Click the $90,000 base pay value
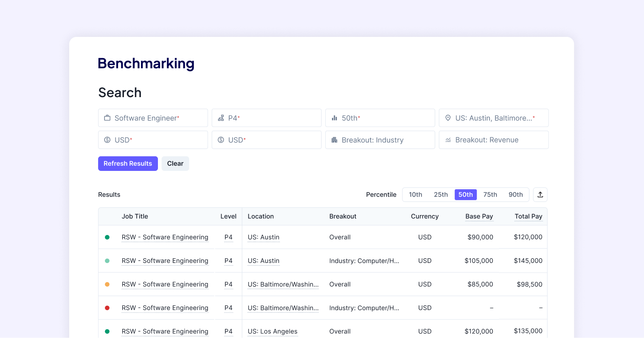The width and height of the screenshot is (644, 338). click(480, 237)
